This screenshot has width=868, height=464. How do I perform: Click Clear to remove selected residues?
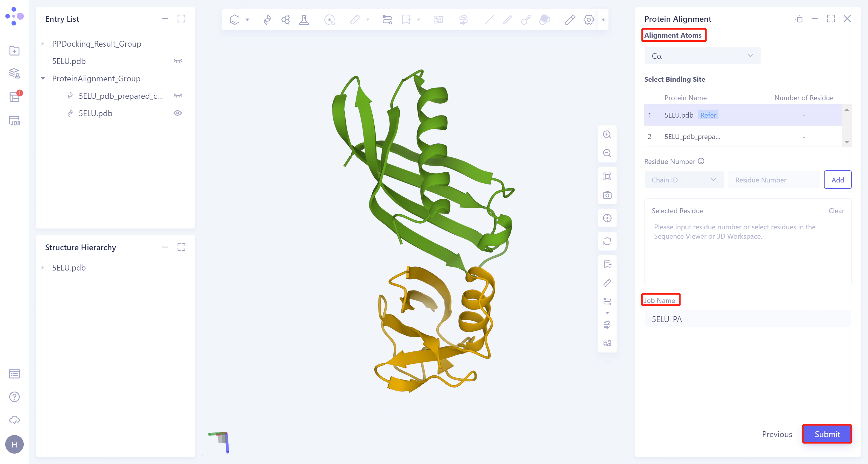click(837, 210)
